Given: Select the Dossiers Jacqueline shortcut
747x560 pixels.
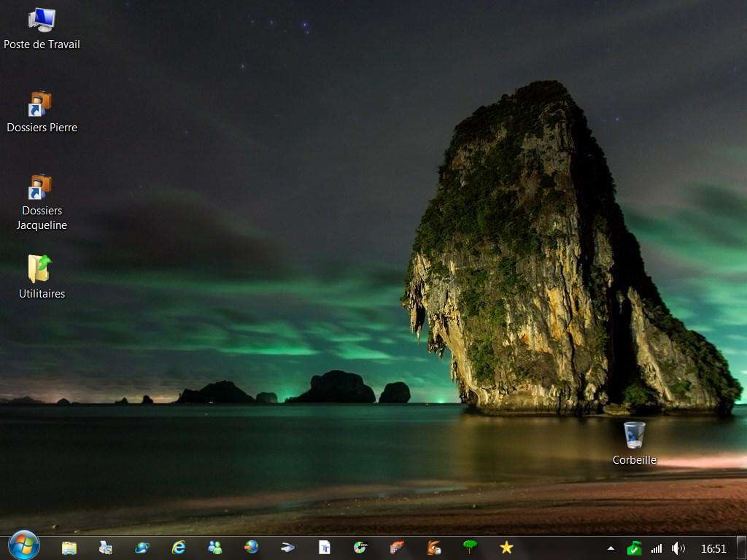Looking at the screenshot, I should click(41, 187).
